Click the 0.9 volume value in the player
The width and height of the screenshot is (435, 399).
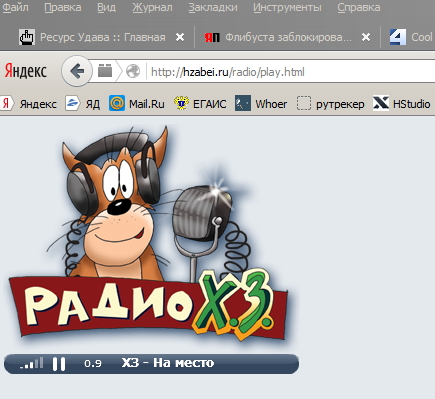(x=93, y=363)
